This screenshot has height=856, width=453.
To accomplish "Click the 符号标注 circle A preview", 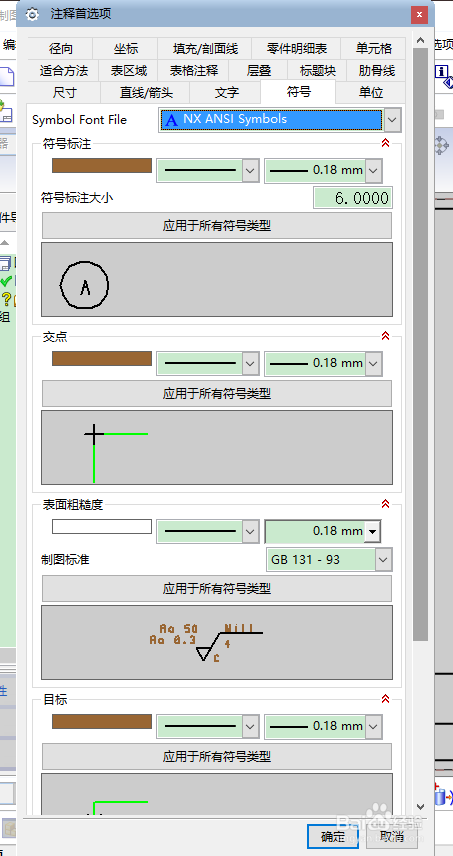I will [85, 285].
